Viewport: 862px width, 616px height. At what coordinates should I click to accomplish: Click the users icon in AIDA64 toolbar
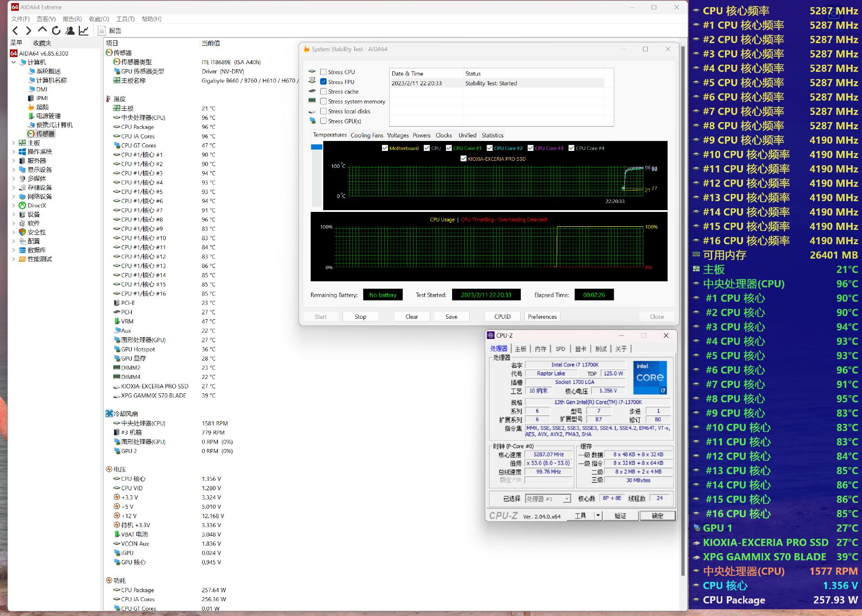[x=70, y=31]
